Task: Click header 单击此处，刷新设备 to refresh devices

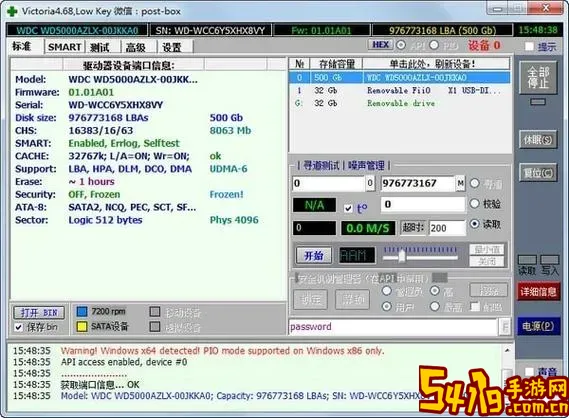Action: 436,64
